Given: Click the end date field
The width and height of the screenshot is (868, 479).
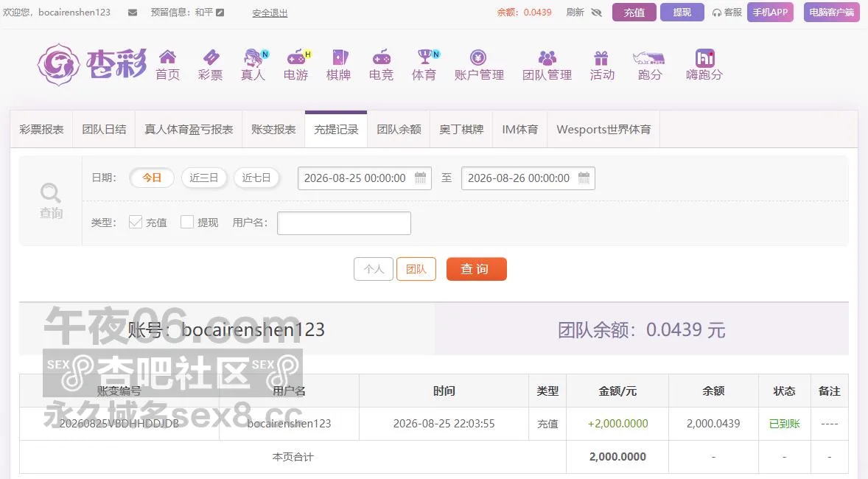Looking at the screenshot, I should coord(528,178).
